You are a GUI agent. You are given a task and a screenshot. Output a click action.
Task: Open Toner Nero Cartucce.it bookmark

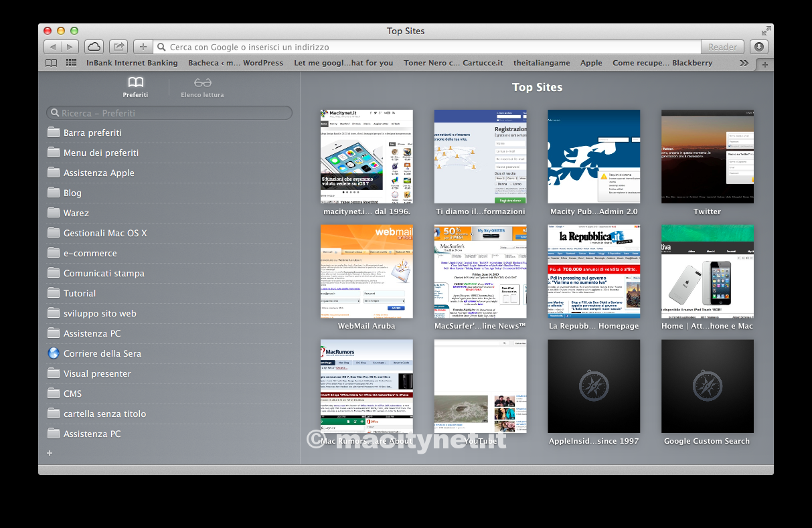point(453,63)
